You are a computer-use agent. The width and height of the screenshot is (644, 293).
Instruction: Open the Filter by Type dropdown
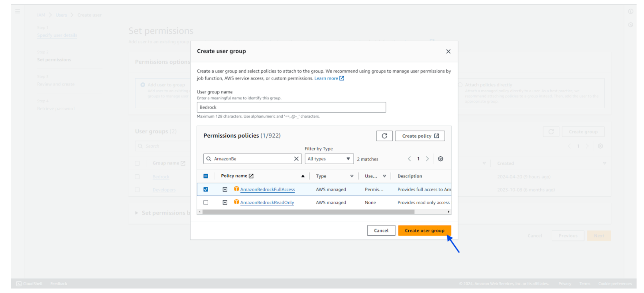coord(329,159)
